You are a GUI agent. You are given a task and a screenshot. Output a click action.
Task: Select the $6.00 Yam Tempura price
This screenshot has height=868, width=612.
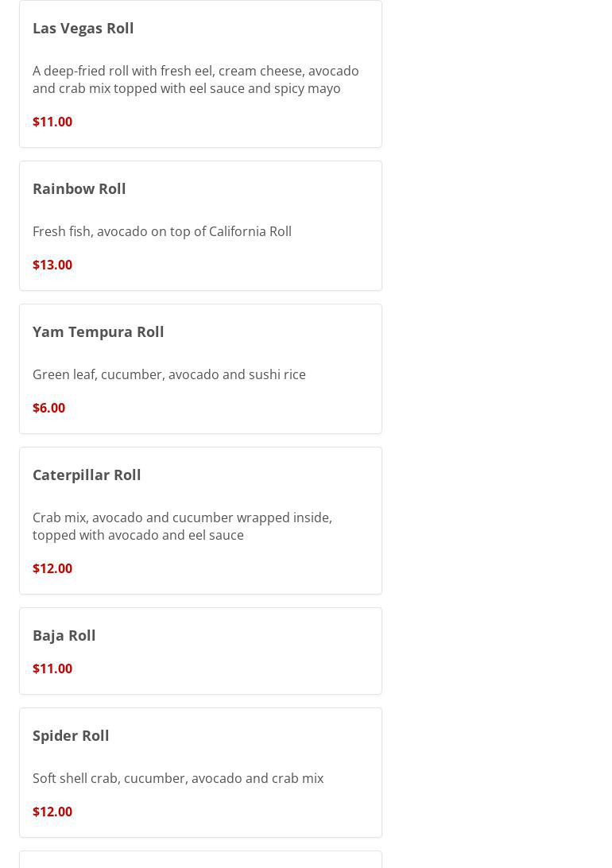click(49, 408)
